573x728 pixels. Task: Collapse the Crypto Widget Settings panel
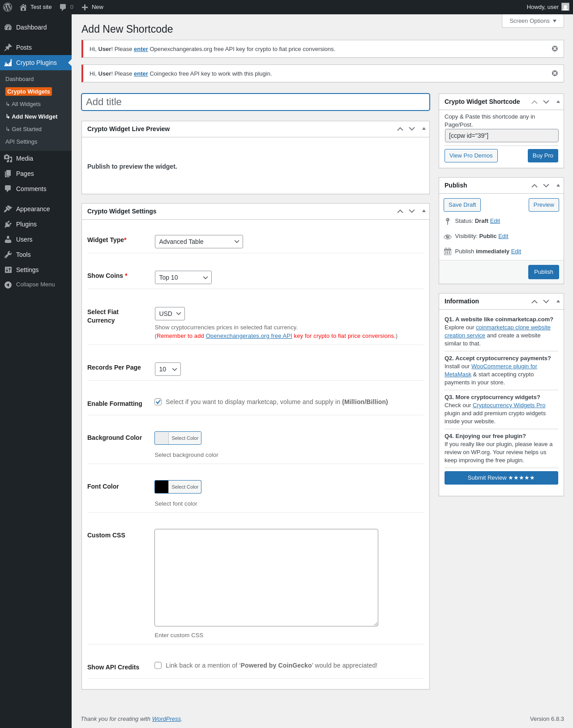click(x=424, y=211)
